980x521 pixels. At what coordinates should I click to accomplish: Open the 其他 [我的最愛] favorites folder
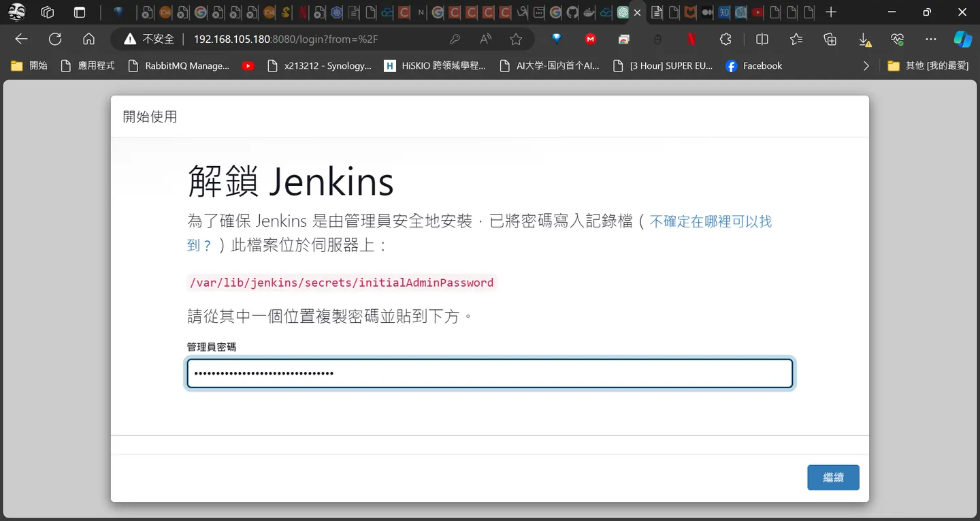928,66
